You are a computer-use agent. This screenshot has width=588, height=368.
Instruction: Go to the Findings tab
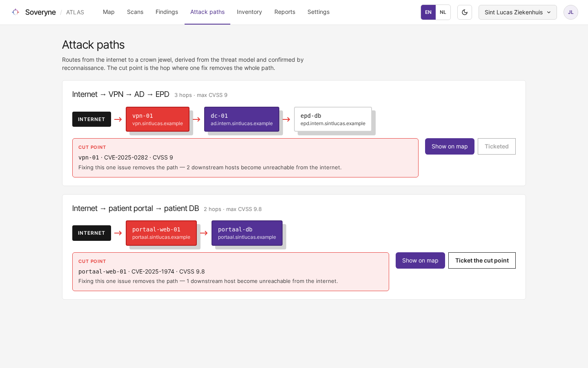click(x=167, y=12)
